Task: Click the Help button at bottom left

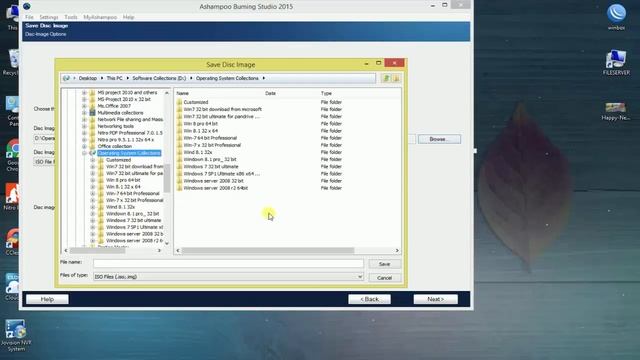Action: [x=47, y=299]
